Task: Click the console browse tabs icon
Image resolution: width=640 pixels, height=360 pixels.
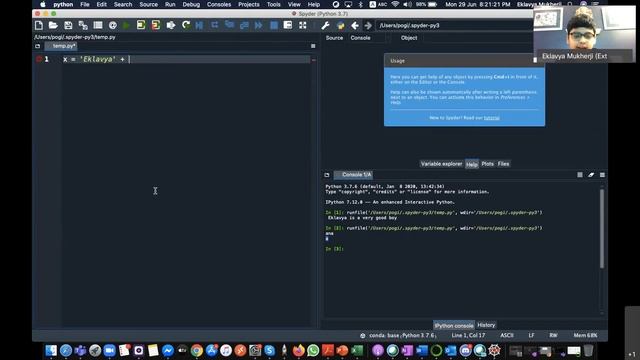Action: pos(327,175)
